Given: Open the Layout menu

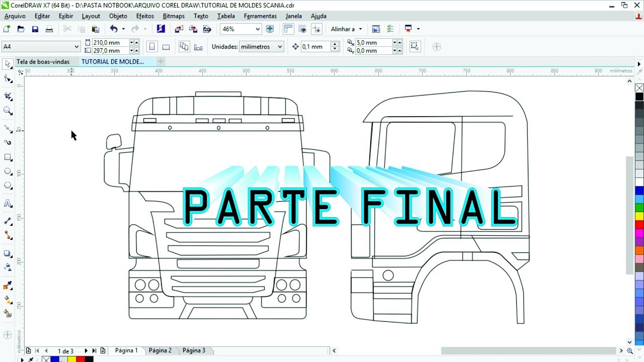Looking at the screenshot, I should tap(91, 16).
